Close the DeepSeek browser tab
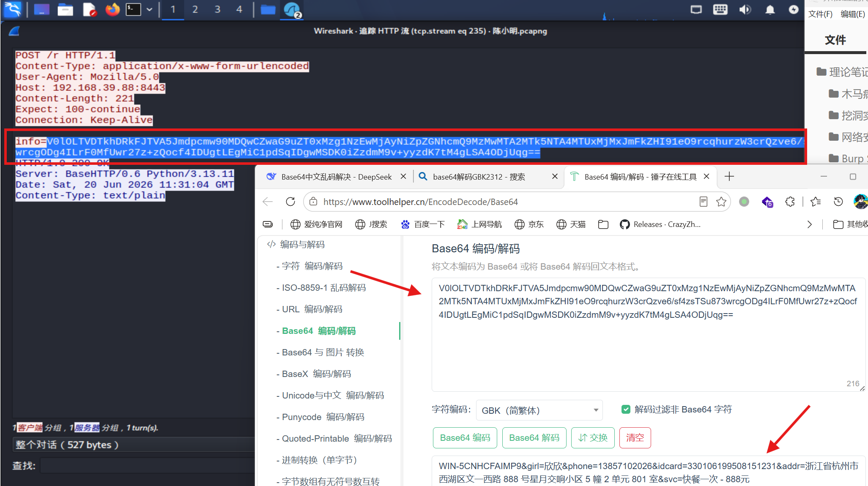This screenshot has height=486, width=868. coord(403,177)
